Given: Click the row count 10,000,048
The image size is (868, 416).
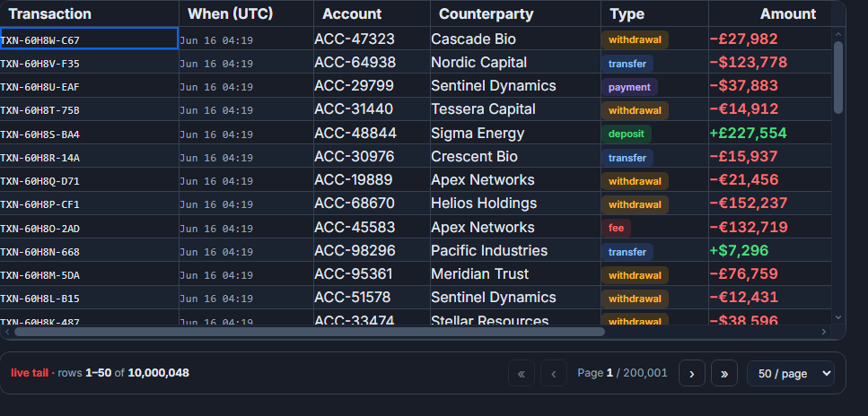Looking at the screenshot, I should (158, 373).
